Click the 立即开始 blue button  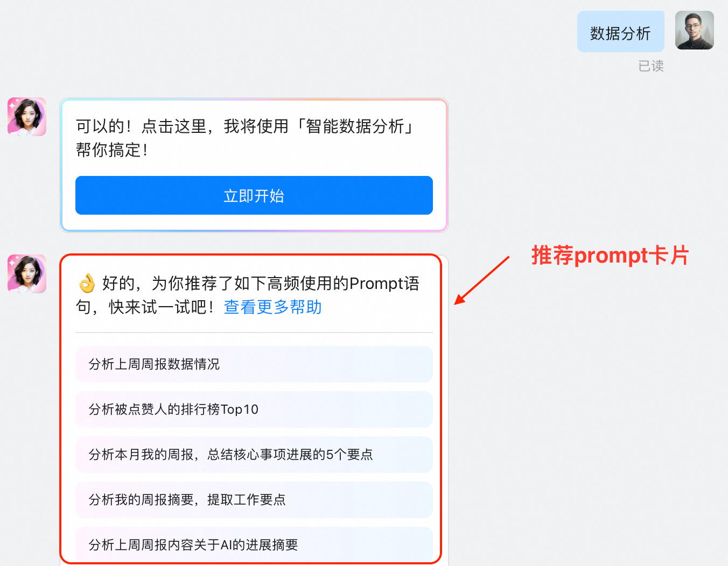click(254, 195)
